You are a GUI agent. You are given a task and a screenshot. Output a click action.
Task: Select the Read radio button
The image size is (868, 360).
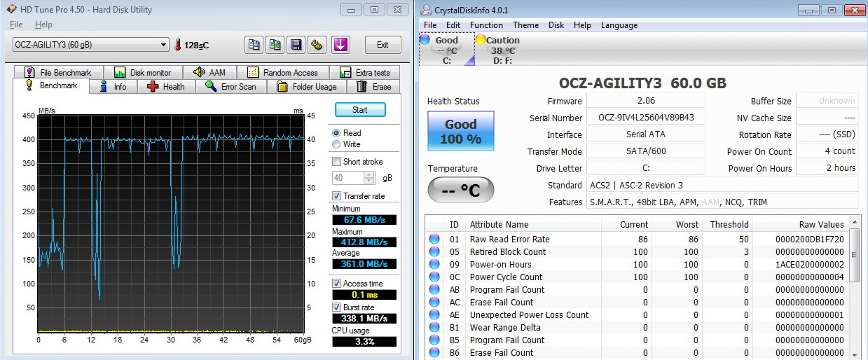tap(337, 133)
